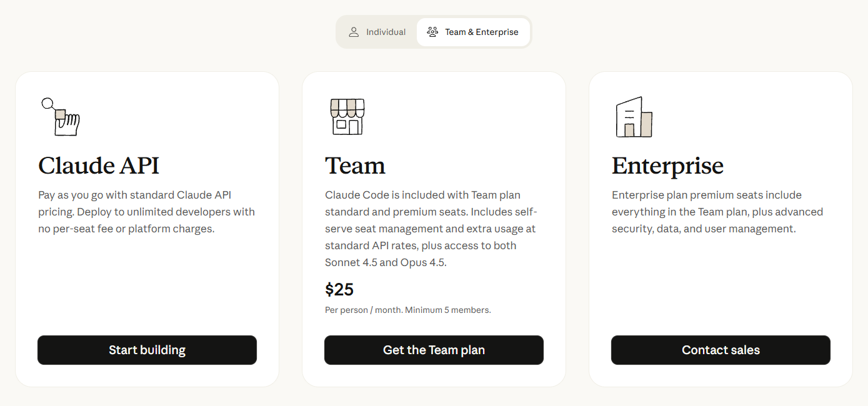Click the group icon on Team & Enterprise
This screenshot has height=406, width=868.
point(432,32)
